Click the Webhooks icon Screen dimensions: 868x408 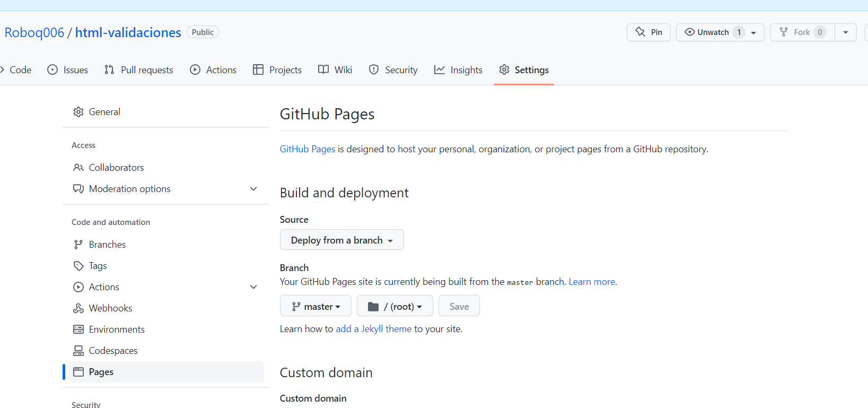(x=78, y=308)
